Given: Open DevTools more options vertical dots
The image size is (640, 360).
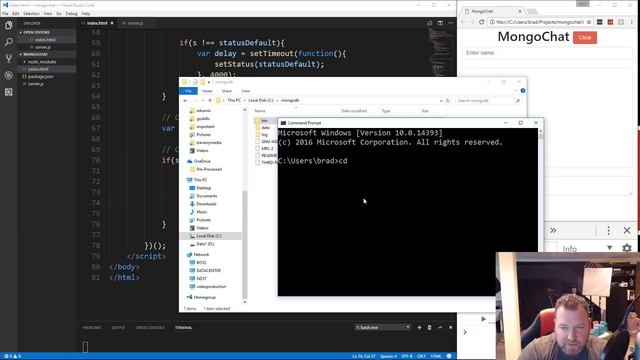Looking at the screenshot, I should (608, 231).
